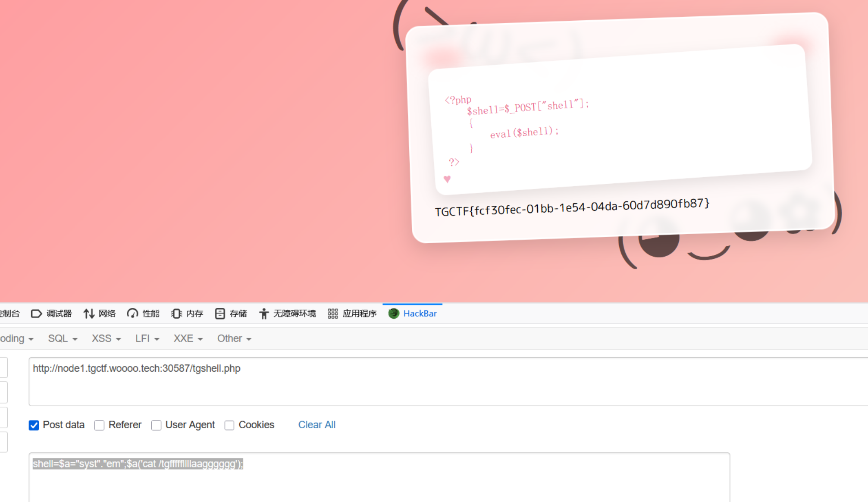Switch to the HackBar tab
This screenshot has height=502, width=868.
coord(420,314)
